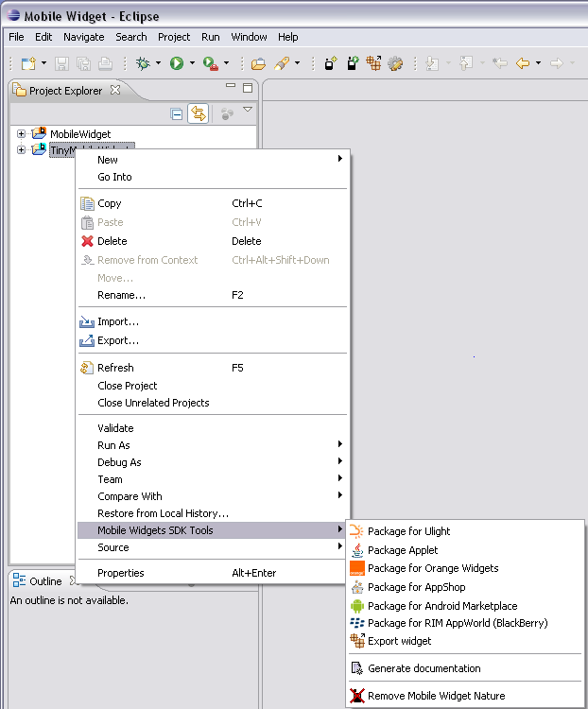The width and height of the screenshot is (588, 709).
Task: Open the File menu
Action: [x=16, y=37]
